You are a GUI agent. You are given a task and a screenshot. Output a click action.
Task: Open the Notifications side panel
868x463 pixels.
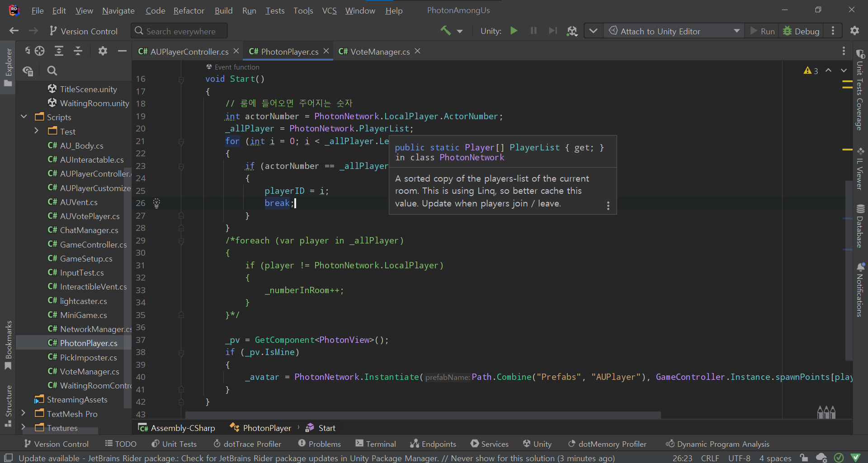tap(860, 289)
